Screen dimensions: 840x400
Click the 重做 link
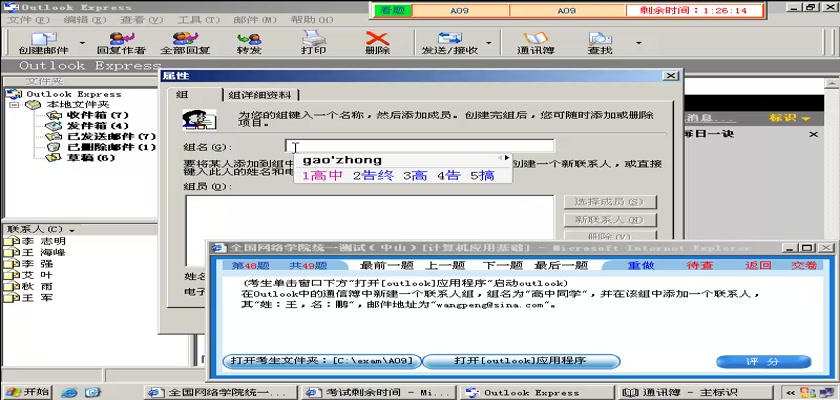click(641, 266)
